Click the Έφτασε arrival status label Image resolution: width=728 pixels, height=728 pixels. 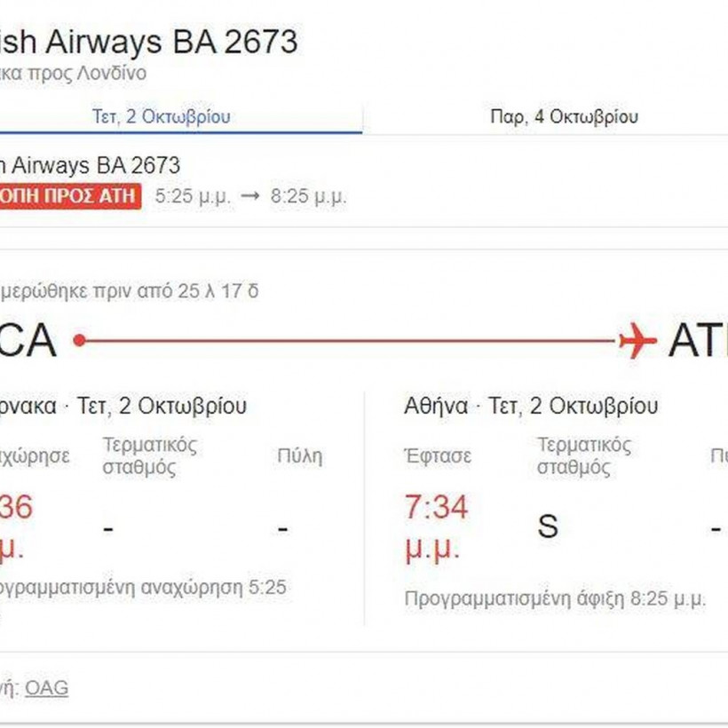[438, 456]
